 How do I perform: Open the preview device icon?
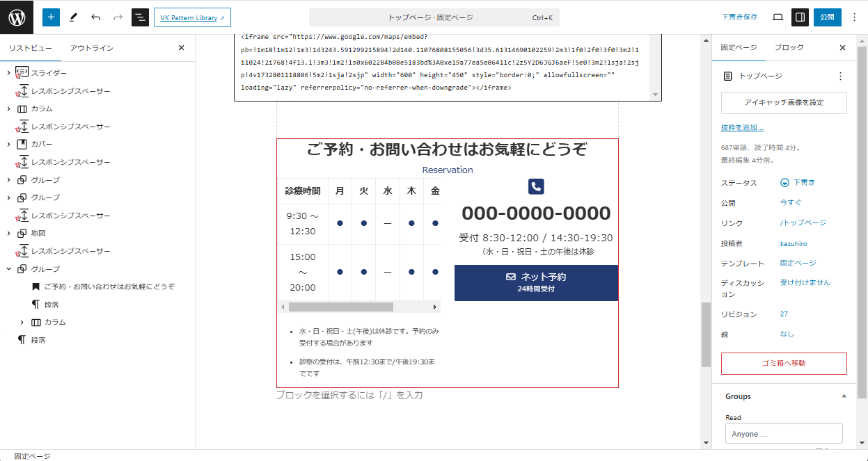click(778, 17)
